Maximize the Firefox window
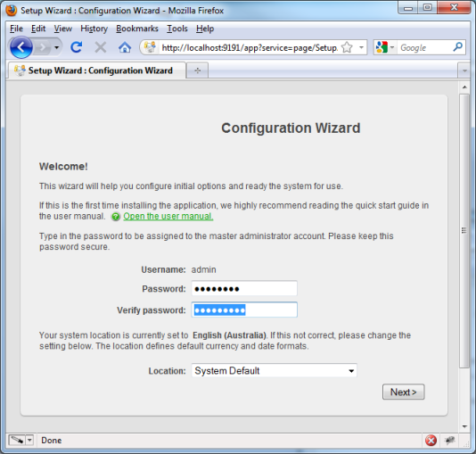Image resolution: width=476 pixels, height=454 pixels. click(x=428, y=8)
